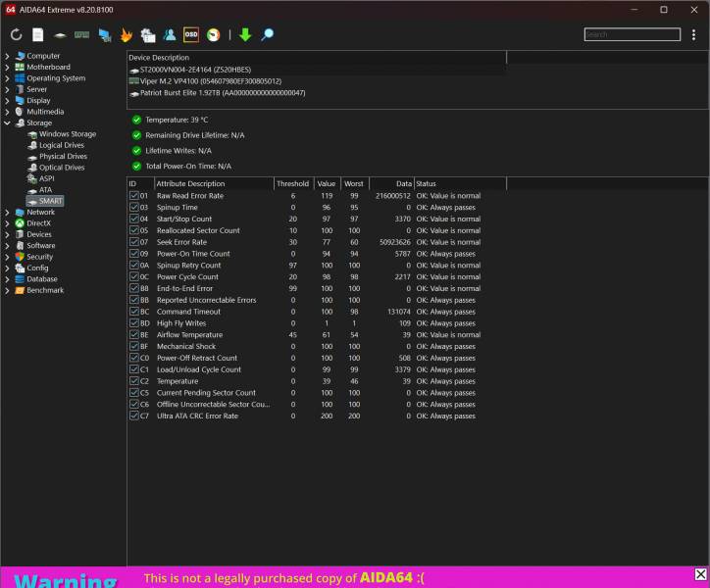Expand the Network tree node
The width and height of the screenshot is (710, 588).
[7, 213]
